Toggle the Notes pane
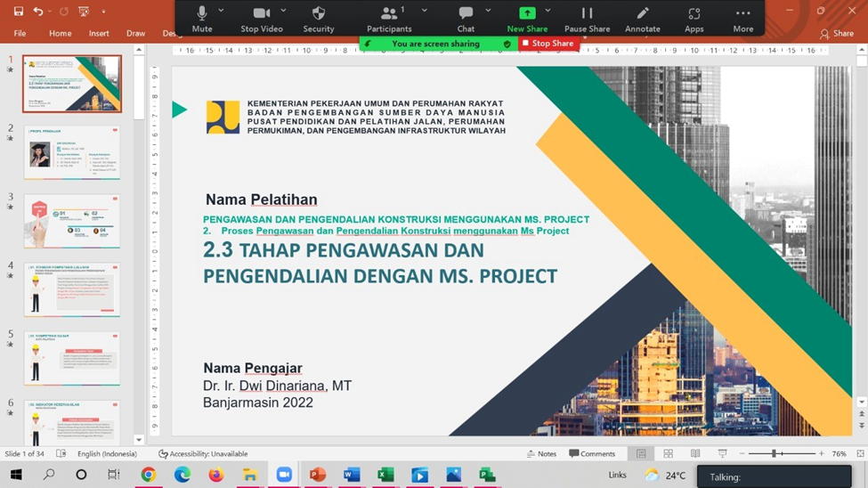 541,453
